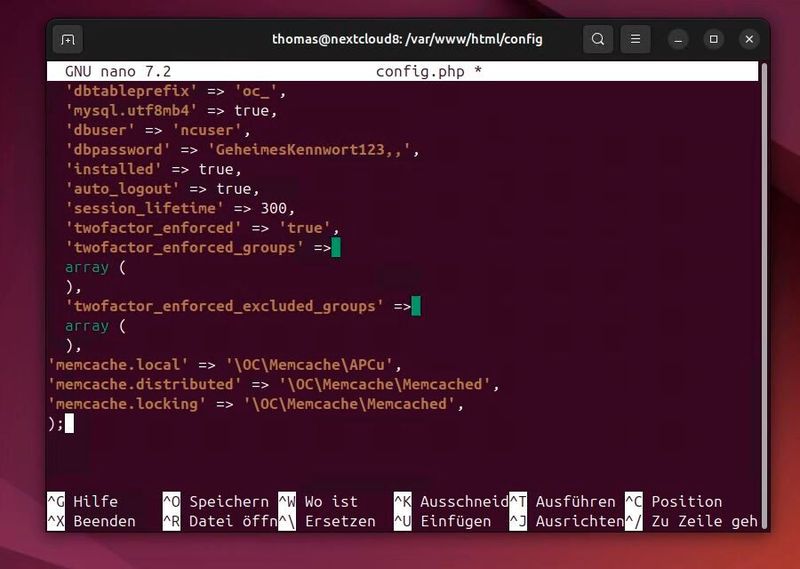Click the 'memcache.locking' key
The height and width of the screenshot is (569, 800).
coord(127,404)
